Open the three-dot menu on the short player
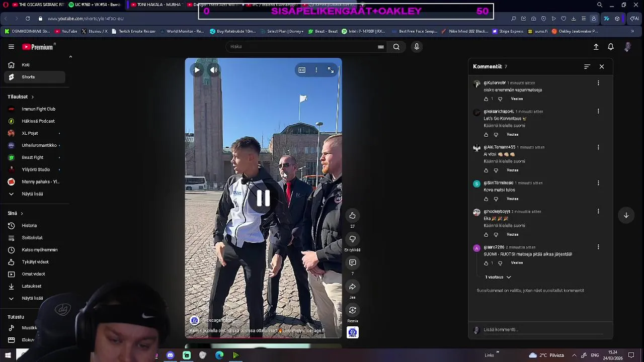644x362 pixels. coord(316,70)
